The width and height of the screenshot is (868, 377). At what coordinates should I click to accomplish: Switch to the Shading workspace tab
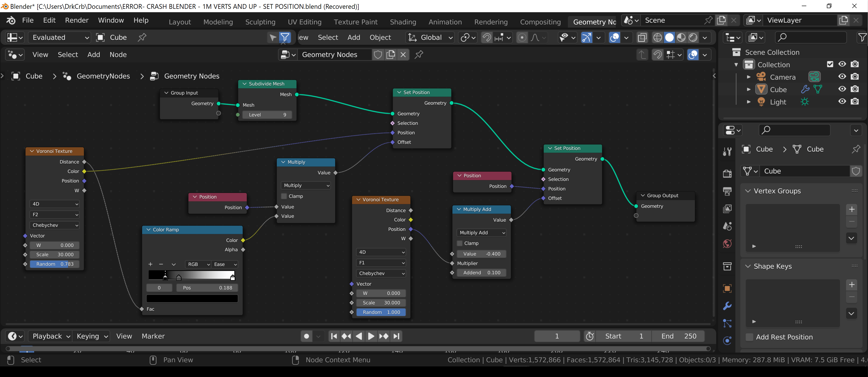point(403,22)
